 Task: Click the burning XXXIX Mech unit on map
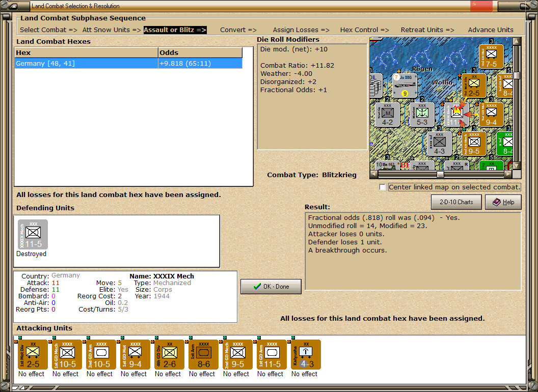456,115
